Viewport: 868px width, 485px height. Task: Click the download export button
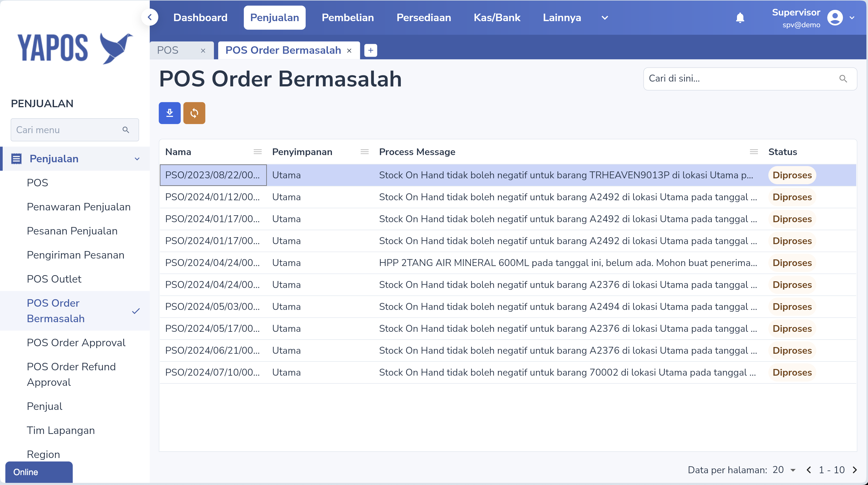(170, 113)
